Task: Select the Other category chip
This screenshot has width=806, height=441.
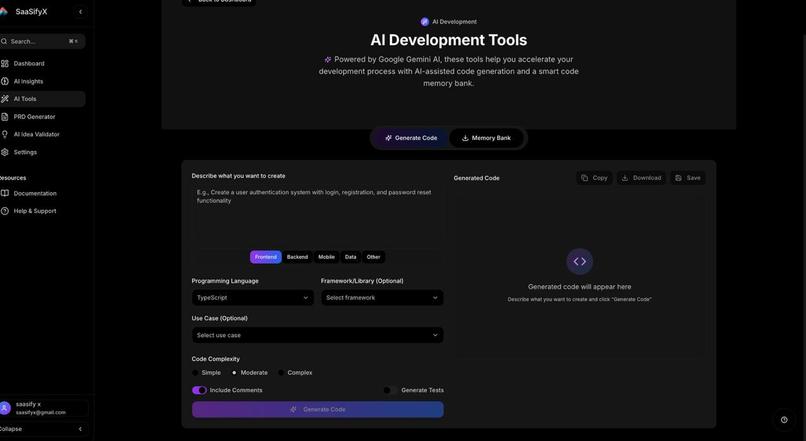Action: (x=374, y=257)
